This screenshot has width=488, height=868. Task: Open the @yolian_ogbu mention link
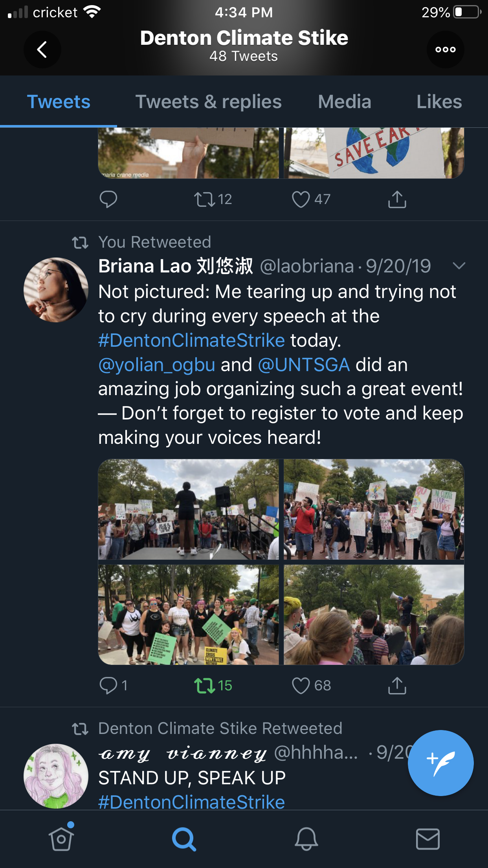(x=157, y=365)
